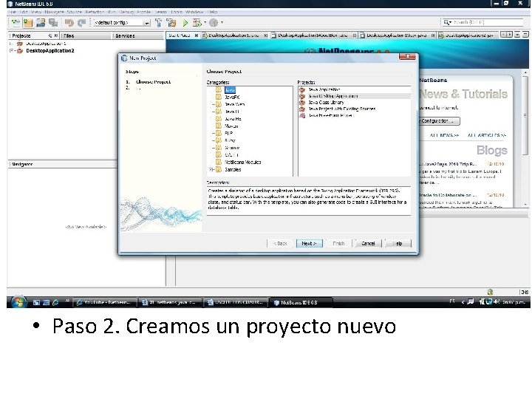Click in the Search input field
Viewport: 532px width, 399px height.
pyautogui.click(x=488, y=22)
